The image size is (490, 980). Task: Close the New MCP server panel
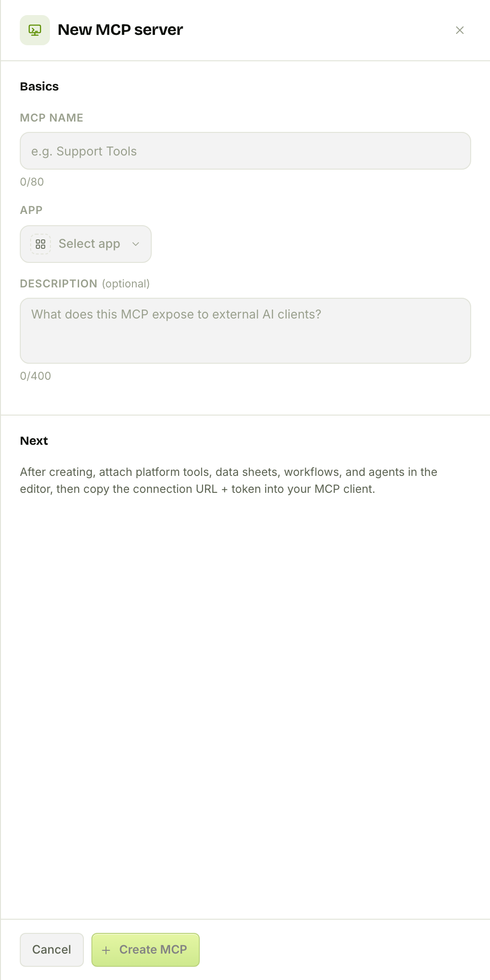point(460,30)
